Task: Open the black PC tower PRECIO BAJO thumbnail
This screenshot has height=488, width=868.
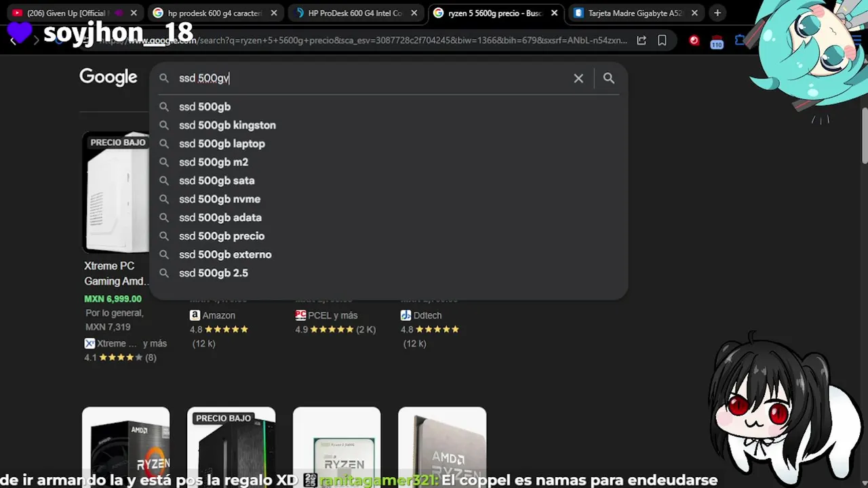Action: coord(231,447)
